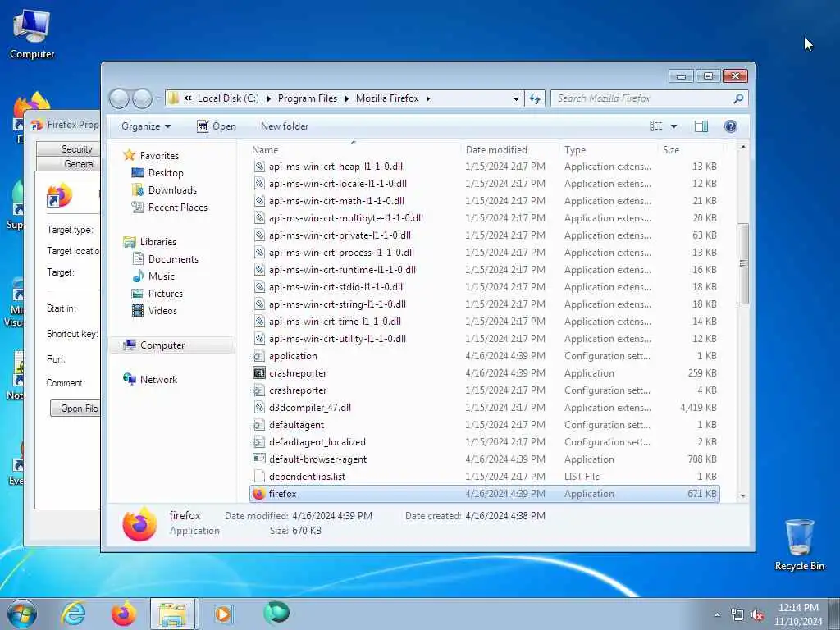This screenshot has height=630, width=840.
Task: Select the crashreporter Application file icon
Action: point(258,373)
